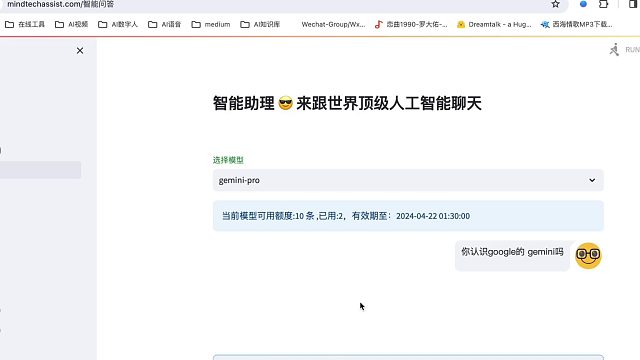
Task: Click the user avatar with glasses
Action: (x=588, y=256)
